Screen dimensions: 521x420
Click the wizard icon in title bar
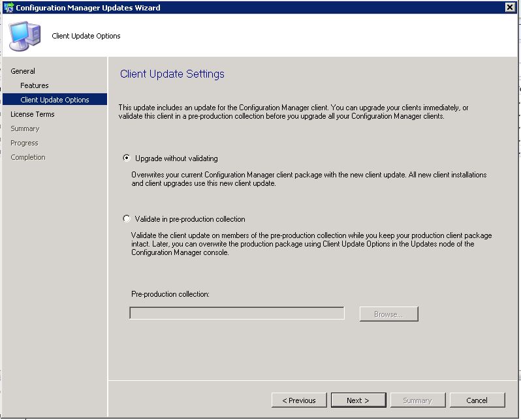(8, 7)
